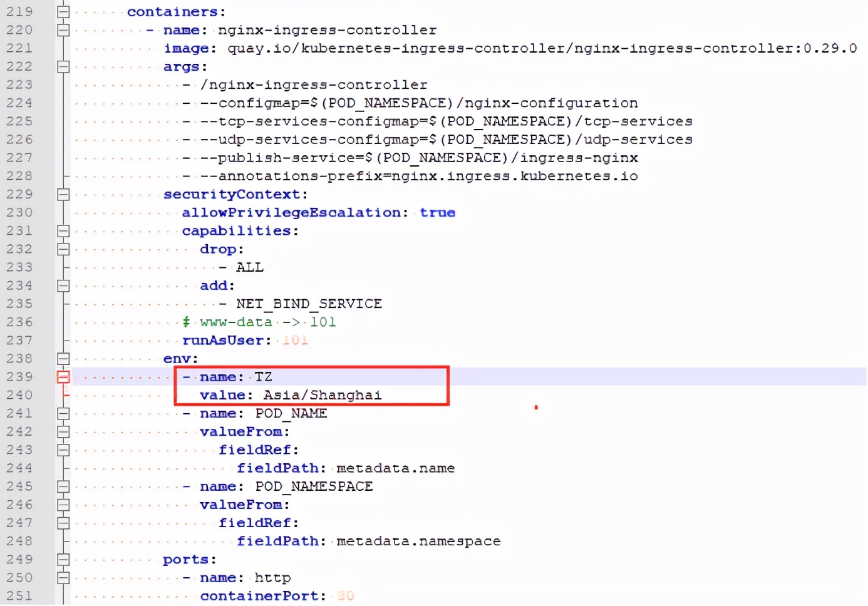The height and width of the screenshot is (606, 868).
Task: Click the 'true' value on line 230
Action: (437, 212)
